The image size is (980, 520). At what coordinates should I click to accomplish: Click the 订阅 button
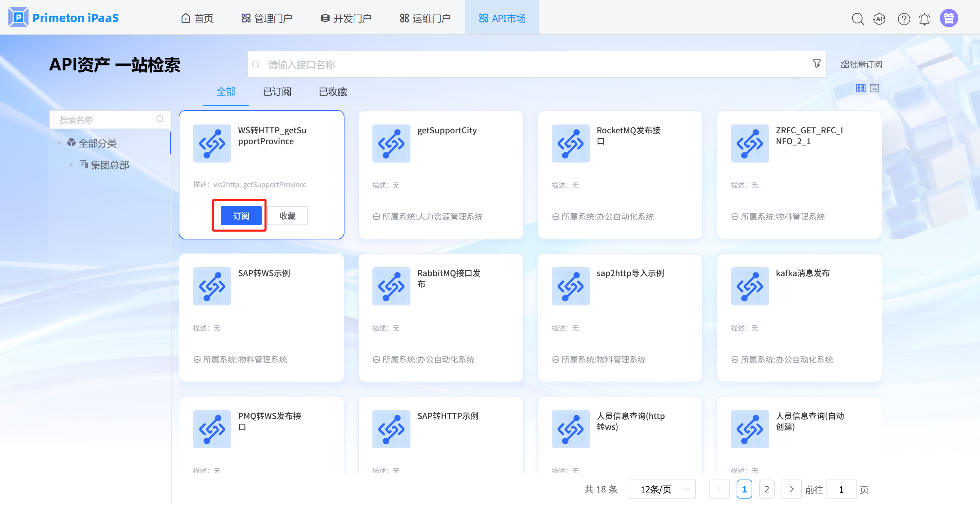point(241,216)
